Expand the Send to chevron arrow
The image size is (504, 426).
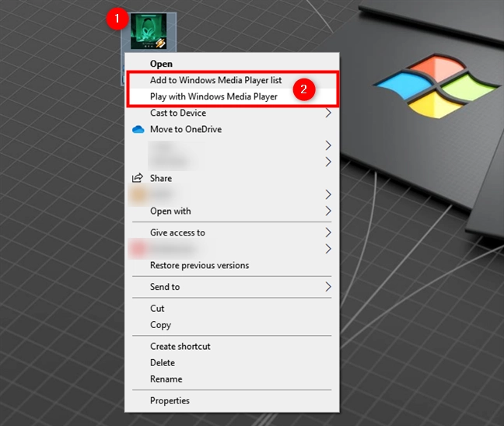click(328, 287)
